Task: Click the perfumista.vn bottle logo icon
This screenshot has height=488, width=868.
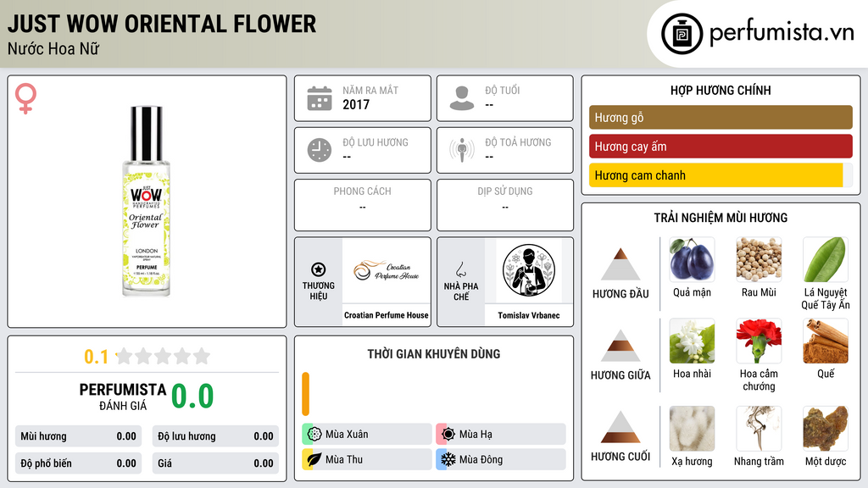Action: click(x=682, y=34)
